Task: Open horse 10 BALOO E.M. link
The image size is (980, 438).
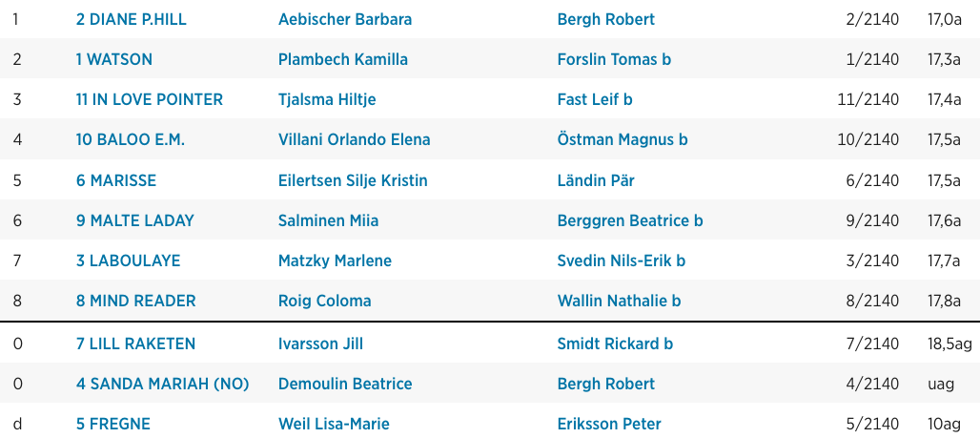Action: tap(131, 139)
